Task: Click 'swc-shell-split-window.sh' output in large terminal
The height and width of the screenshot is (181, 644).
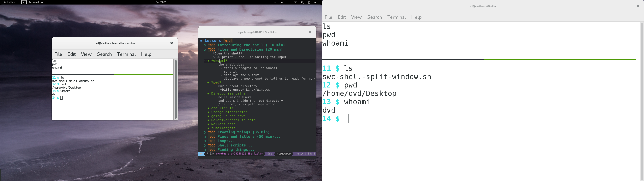Action: pyautogui.click(x=377, y=77)
